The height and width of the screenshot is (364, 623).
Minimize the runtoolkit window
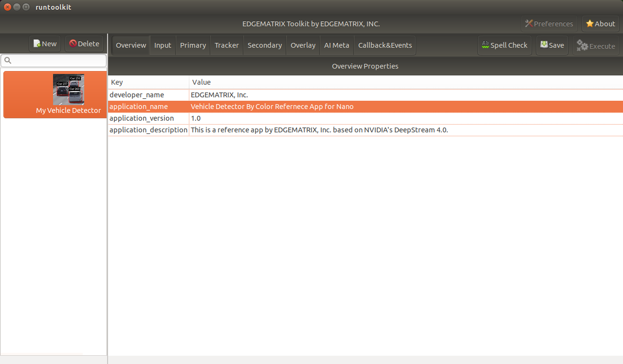pyautogui.click(x=17, y=7)
